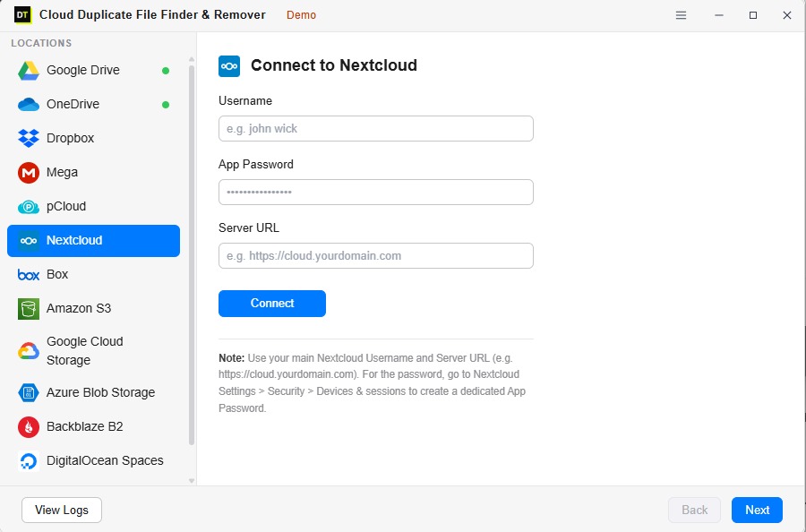
Task: Click the sidebar scroll down arrow
Action: point(192,481)
